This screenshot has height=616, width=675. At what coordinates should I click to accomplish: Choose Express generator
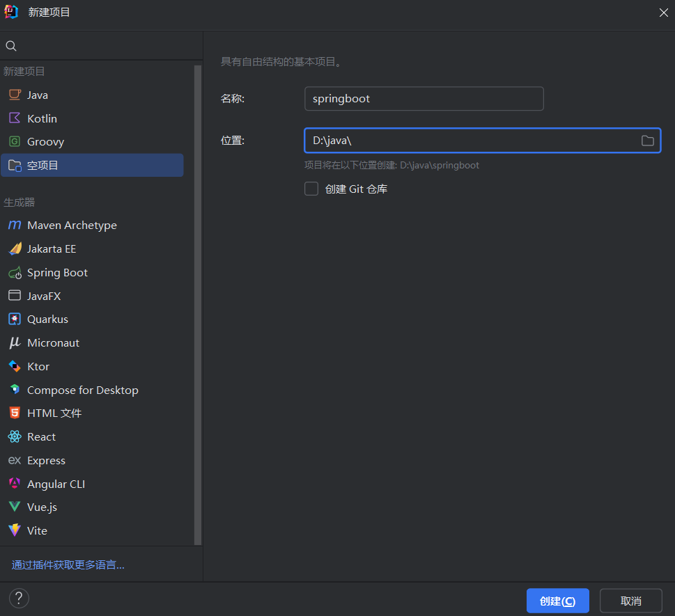tap(92, 460)
